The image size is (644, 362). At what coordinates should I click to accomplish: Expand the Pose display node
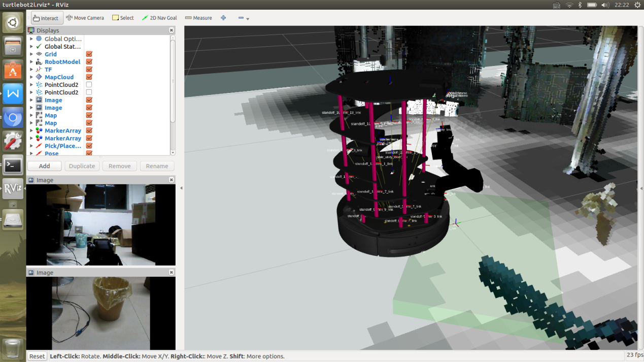click(x=31, y=153)
